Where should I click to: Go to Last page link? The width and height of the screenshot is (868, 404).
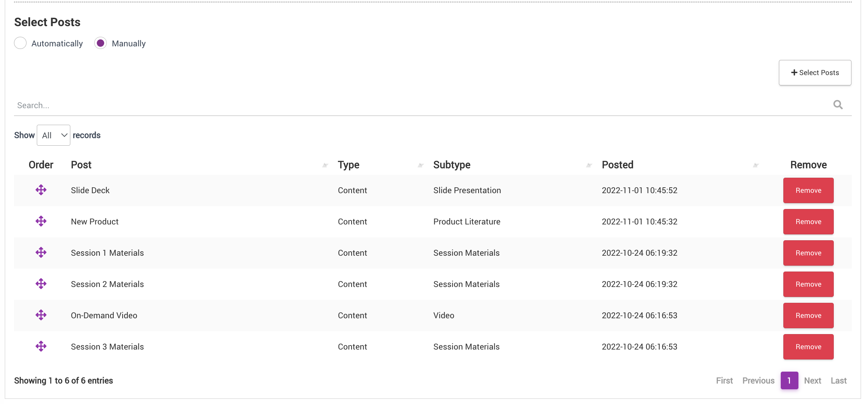coord(839,380)
